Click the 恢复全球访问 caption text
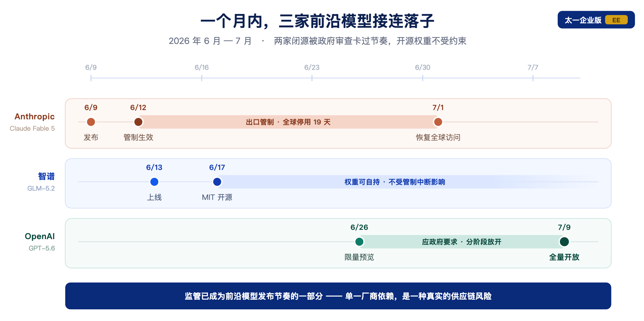The width and height of the screenshot is (644, 321). click(x=438, y=137)
